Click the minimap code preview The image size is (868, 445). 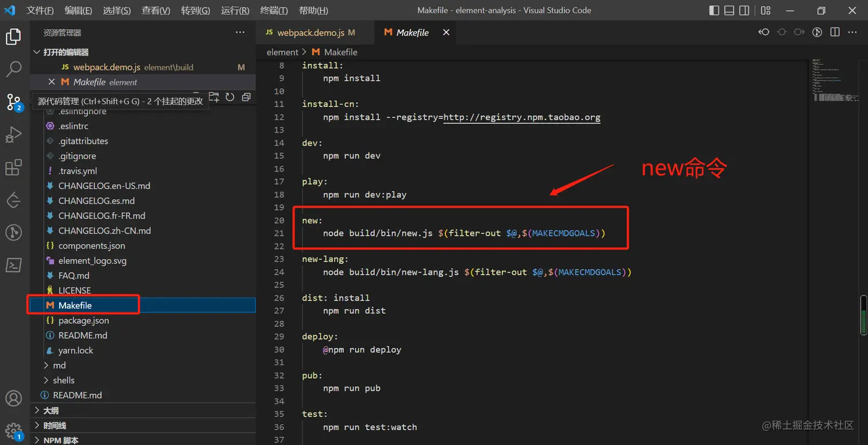pyautogui.click(x=834, y=80)
